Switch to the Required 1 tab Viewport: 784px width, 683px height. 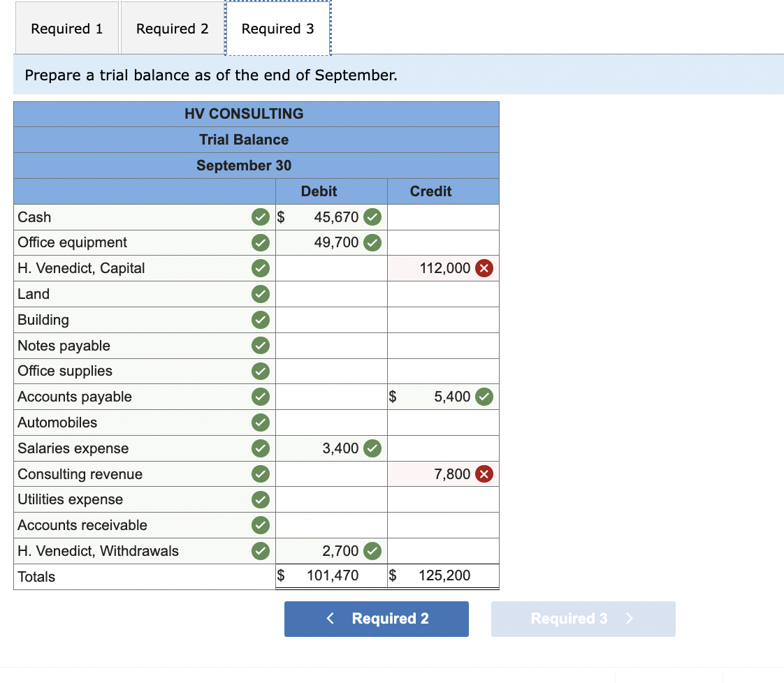pos(67,29)
